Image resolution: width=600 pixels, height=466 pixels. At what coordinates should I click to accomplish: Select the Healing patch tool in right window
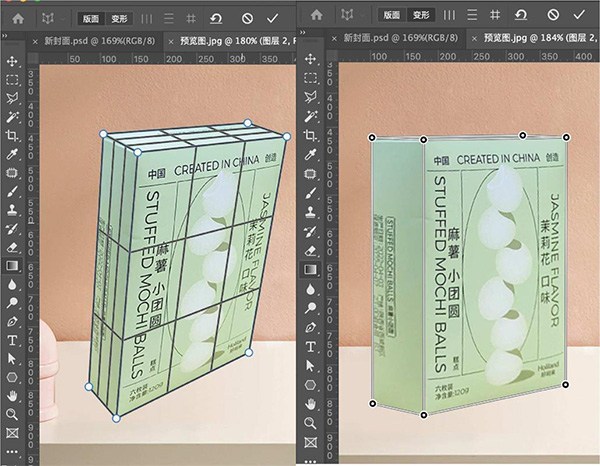[x=310, y=174]
